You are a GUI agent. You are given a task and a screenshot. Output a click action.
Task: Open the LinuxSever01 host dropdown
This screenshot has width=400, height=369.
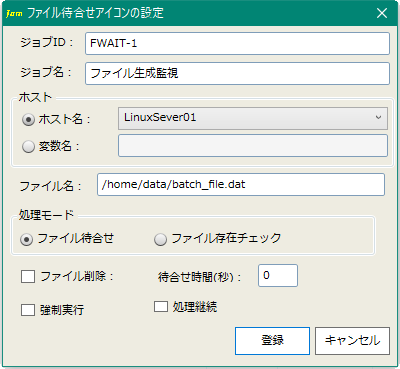click(253, 118)
